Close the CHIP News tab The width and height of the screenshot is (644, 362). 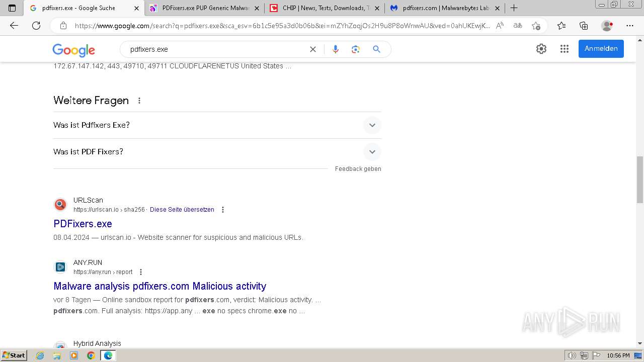click(377, 8)
